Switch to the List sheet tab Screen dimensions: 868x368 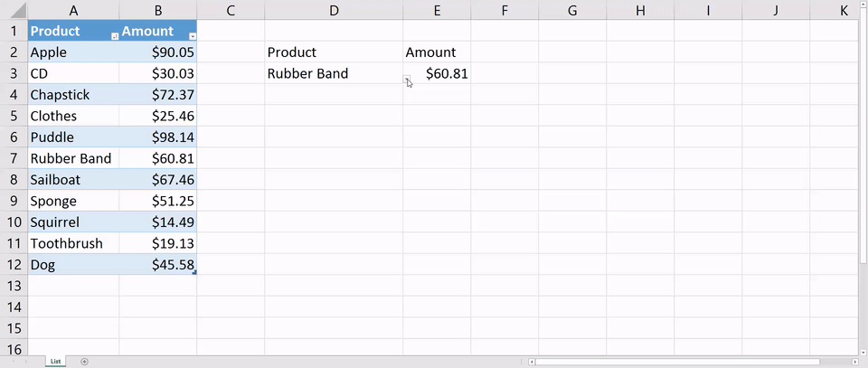(x=56, y=361)
